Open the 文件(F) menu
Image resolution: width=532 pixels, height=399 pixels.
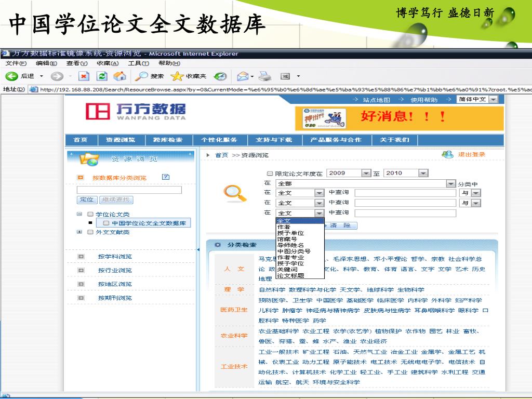pos(16,63)
